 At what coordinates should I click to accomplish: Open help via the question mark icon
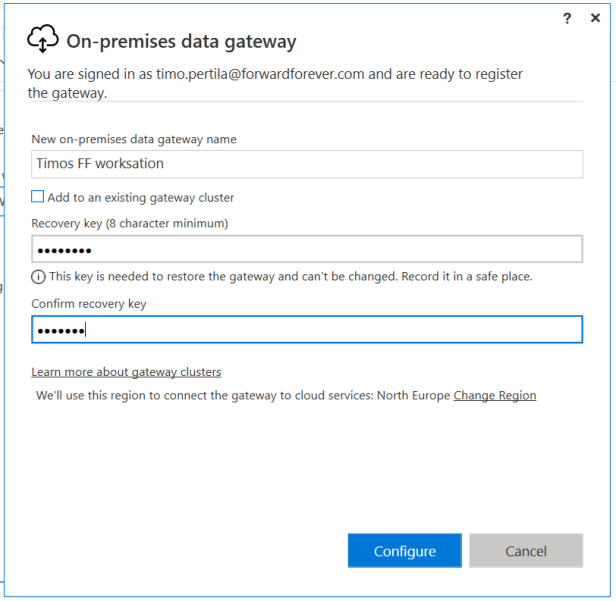[567, 18]
